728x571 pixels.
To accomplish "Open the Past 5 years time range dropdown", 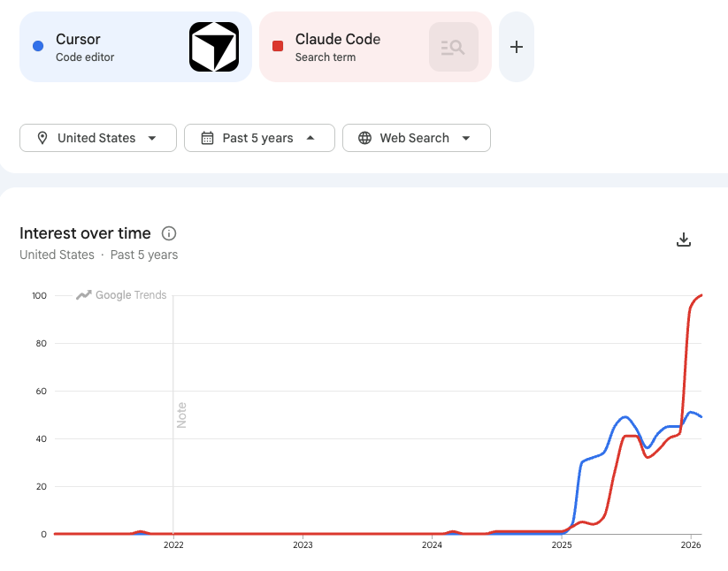I will [259, 138].
